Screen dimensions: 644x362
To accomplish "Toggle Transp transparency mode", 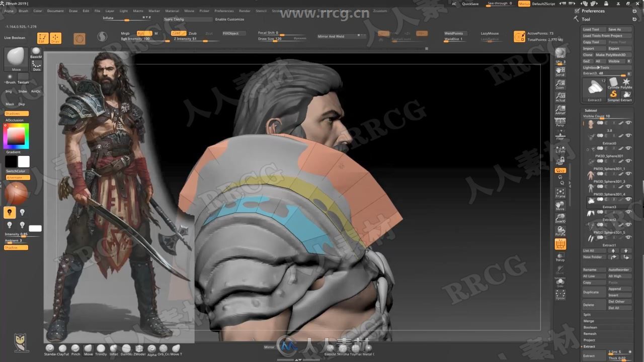I will [560, 257].
